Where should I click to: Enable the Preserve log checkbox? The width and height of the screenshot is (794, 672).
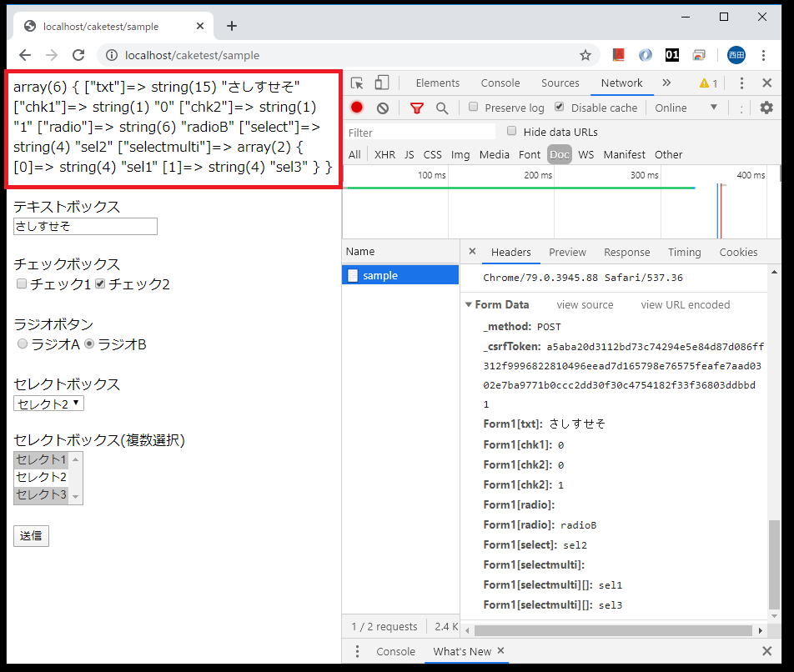coord(474,108)
